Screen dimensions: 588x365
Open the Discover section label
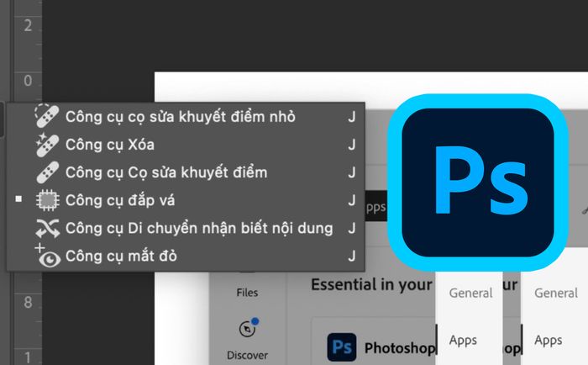click(247, 355)
